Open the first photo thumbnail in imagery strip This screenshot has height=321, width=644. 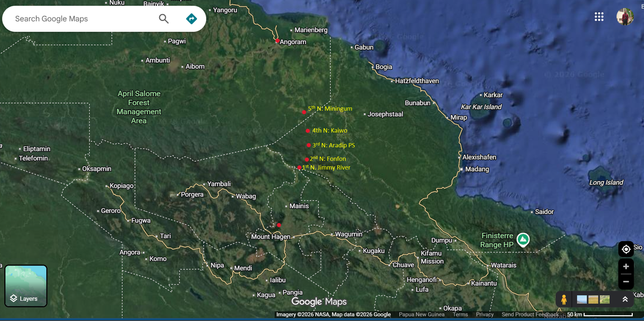point(582,299)
